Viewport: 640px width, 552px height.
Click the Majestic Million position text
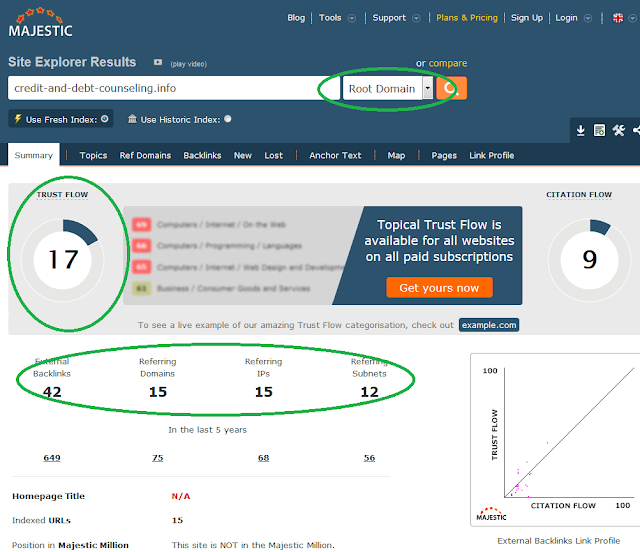(253, 545)
